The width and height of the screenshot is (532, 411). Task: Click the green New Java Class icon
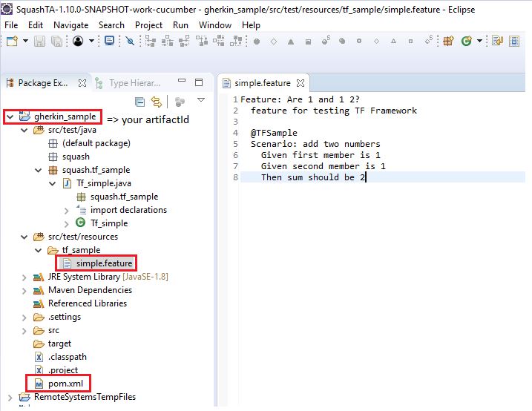click(x=467, y=41)
